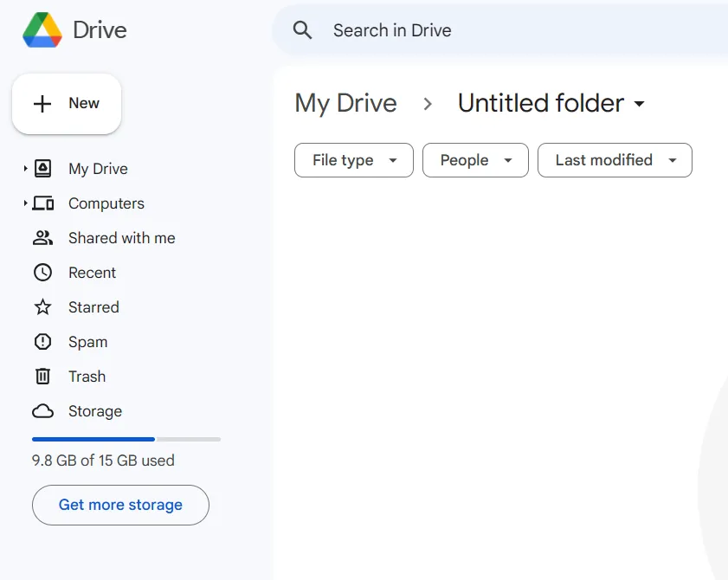Open the People filter dropdown
The image size is (728, 580).
click(475, 160)
